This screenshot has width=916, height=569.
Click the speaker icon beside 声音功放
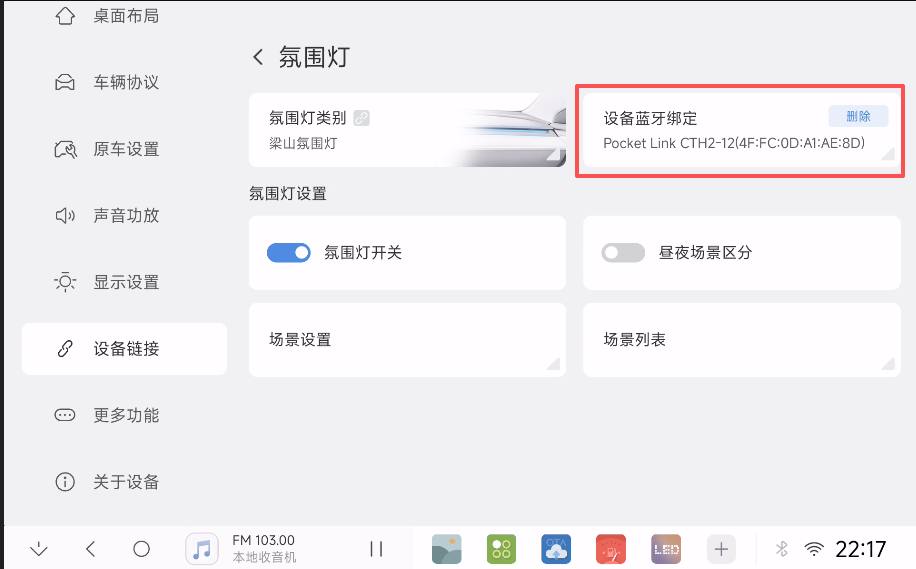tap(65, 216)
